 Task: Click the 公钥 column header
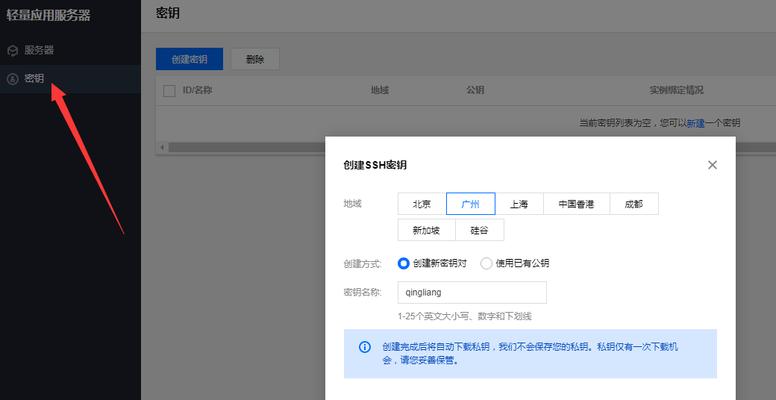[475, 91]
